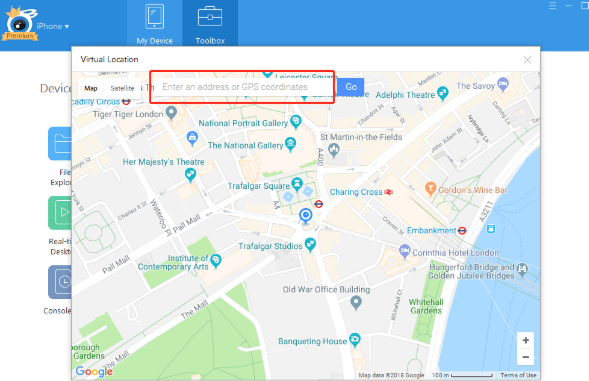
Task: Open the My Device tab
Action: tap(154, 24)
